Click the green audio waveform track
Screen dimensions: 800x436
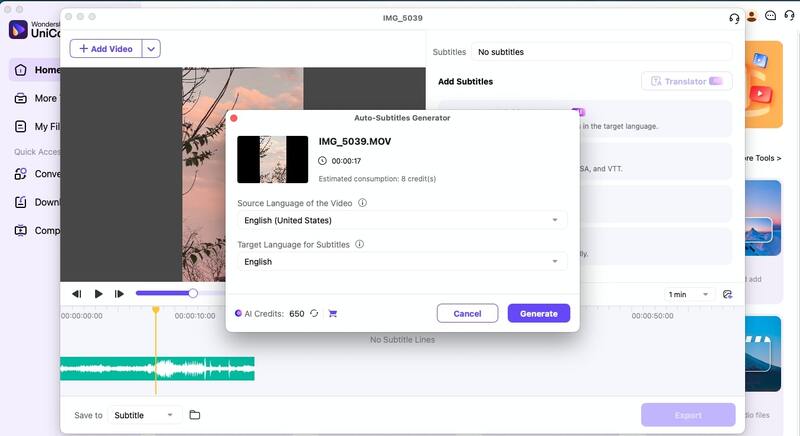157,369
